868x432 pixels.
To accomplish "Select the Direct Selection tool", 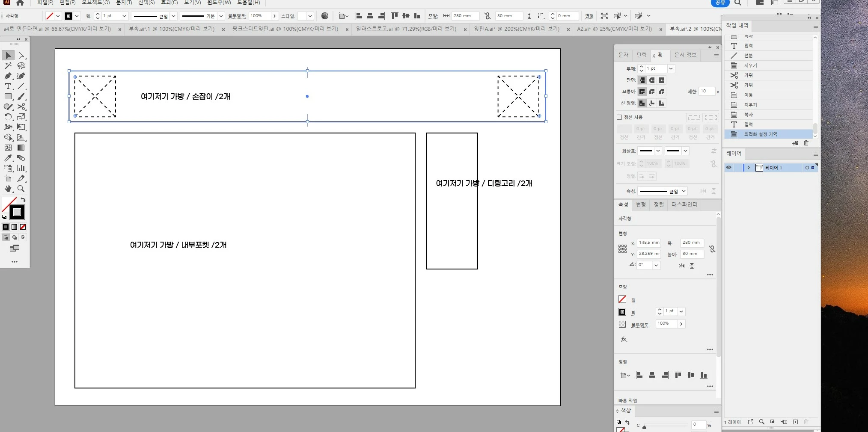I will pos(21,56).
